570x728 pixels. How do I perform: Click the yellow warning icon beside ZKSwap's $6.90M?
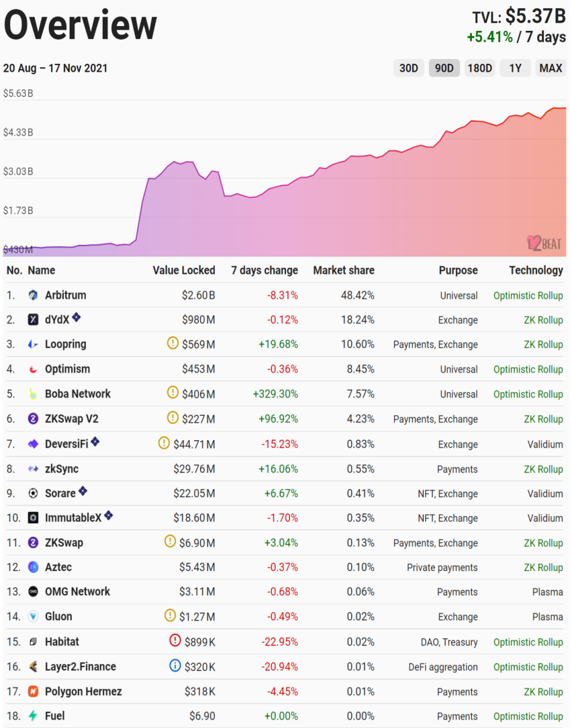[171, 541]
